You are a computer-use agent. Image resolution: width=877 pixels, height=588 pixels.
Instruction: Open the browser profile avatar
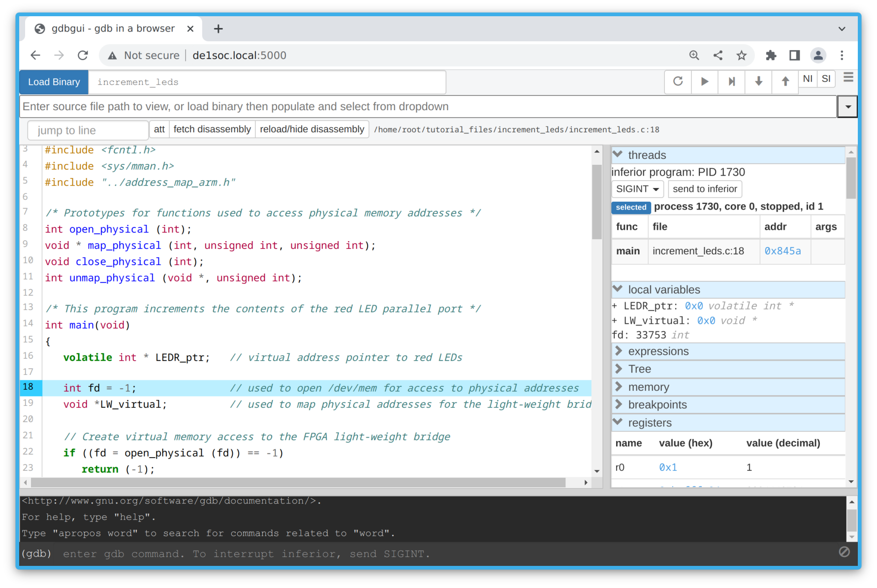click(818, 55)
